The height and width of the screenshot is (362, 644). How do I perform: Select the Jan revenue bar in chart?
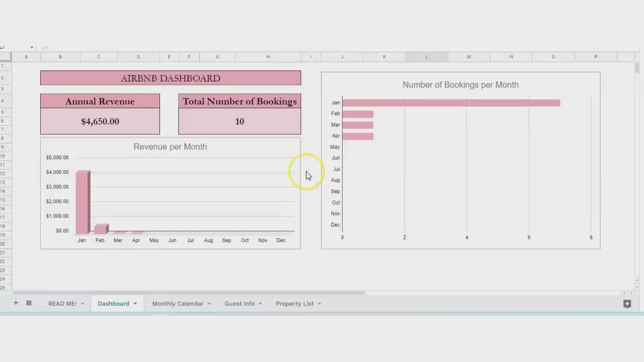tap(83, 202)
